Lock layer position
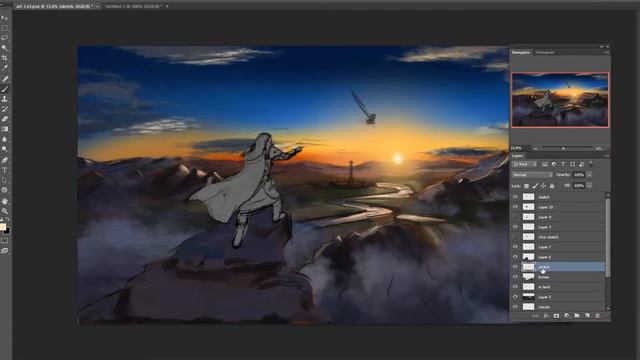The height and width of the screenshot is (360, 640). (x=543, y=186)
